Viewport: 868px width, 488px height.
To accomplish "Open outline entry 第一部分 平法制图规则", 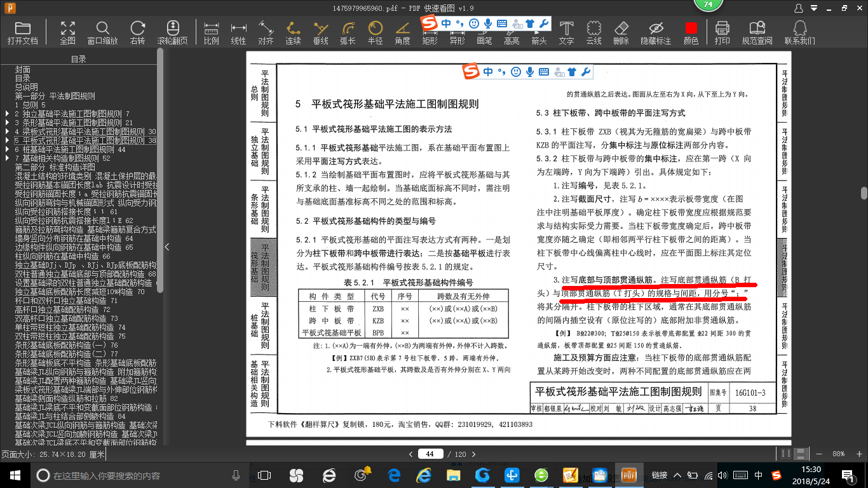I will [55, 96].
